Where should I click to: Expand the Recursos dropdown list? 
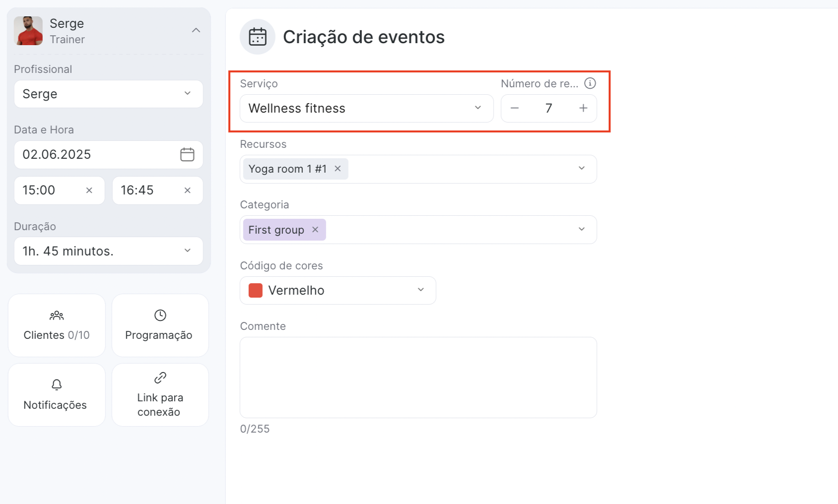click(581, 169)
